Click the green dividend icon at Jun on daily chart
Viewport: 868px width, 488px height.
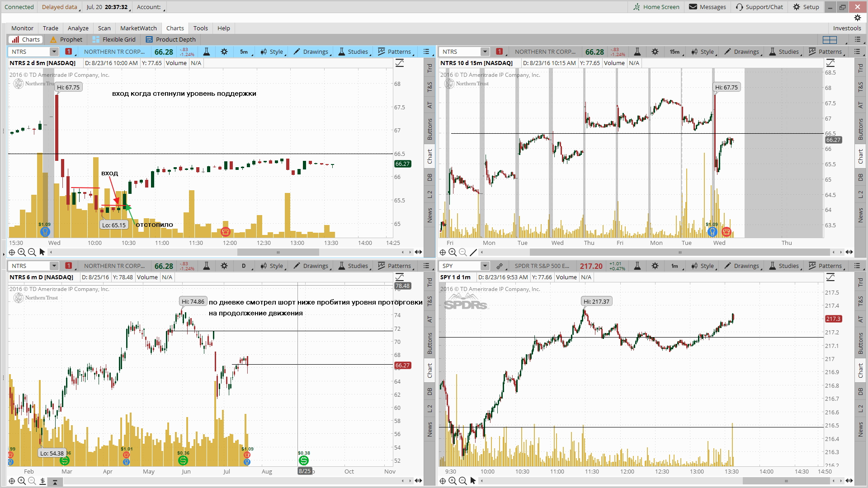pyautogui.click(x=183, y=460)
